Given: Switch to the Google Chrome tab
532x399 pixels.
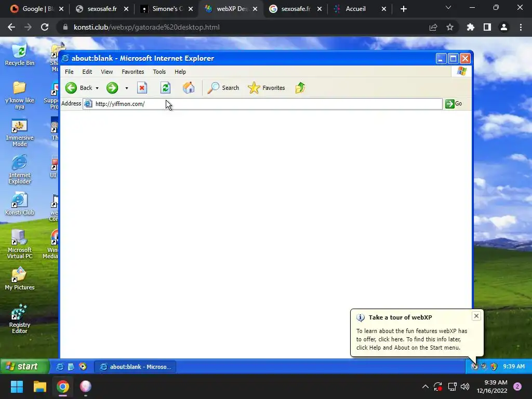Looking at the screenshot, I should coord(37,9).
